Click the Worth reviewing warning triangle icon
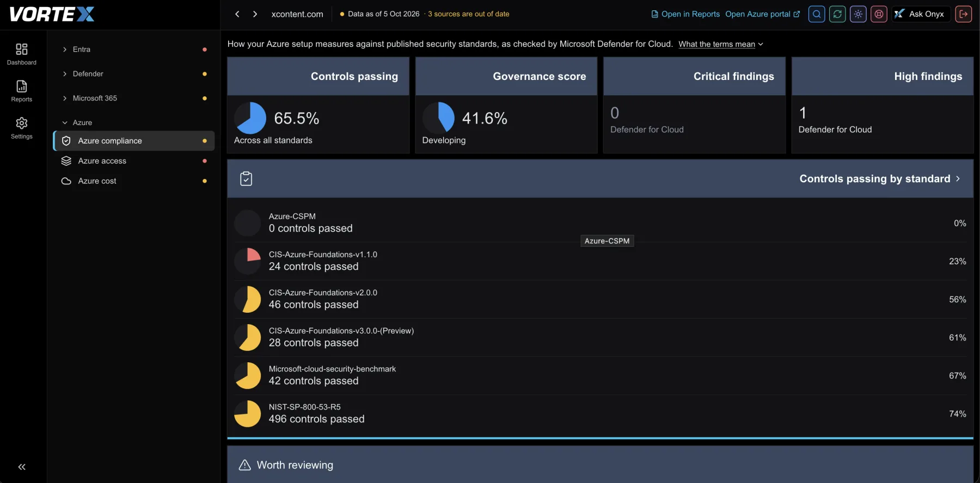 (x=245, y=465)
